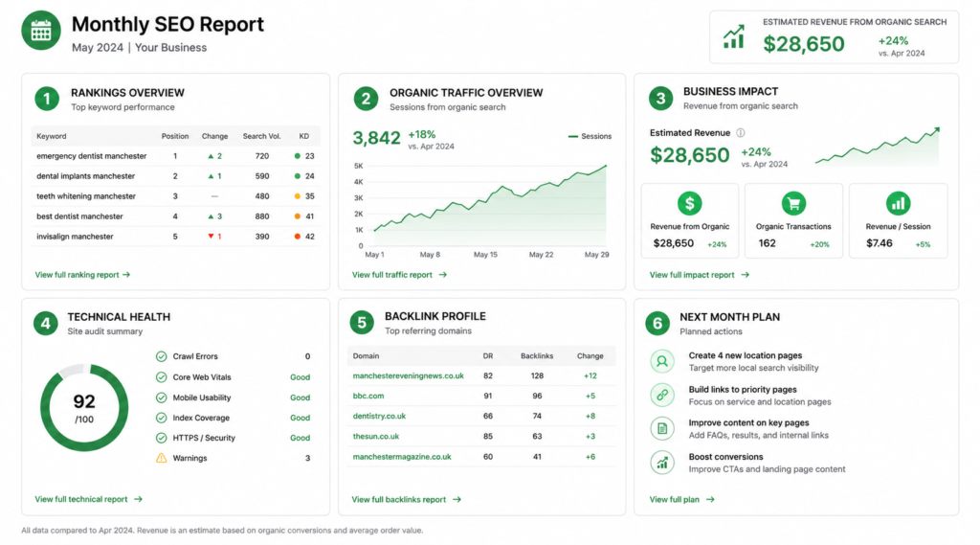Click the KD column header
The height and width of the screenshot is (545, 980).
click(303, 136)
